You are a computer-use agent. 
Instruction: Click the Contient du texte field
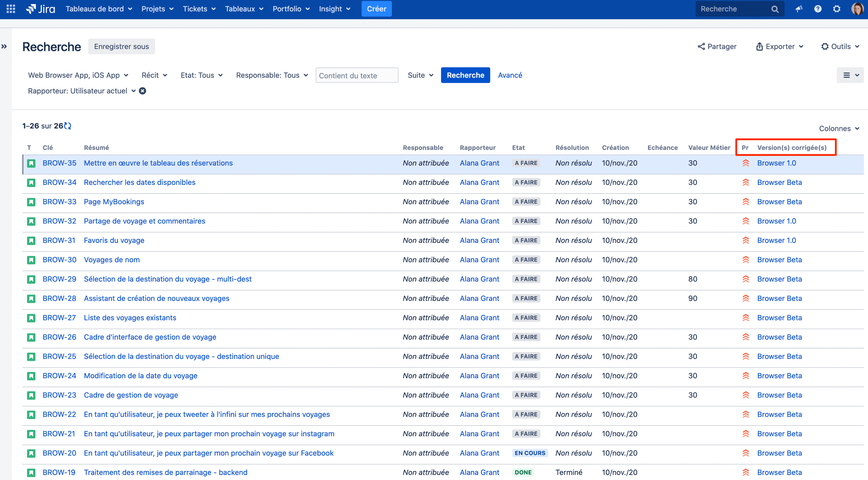[357, 75]
